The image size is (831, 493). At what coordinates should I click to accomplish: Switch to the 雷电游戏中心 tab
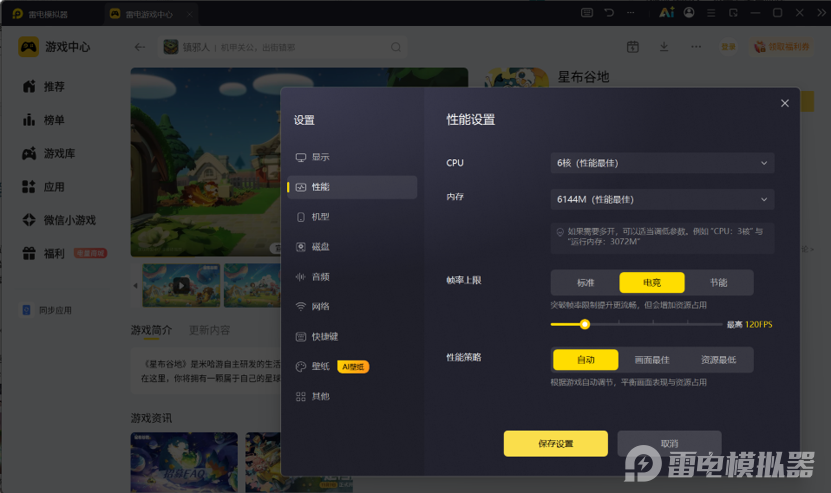click(151, 14)
